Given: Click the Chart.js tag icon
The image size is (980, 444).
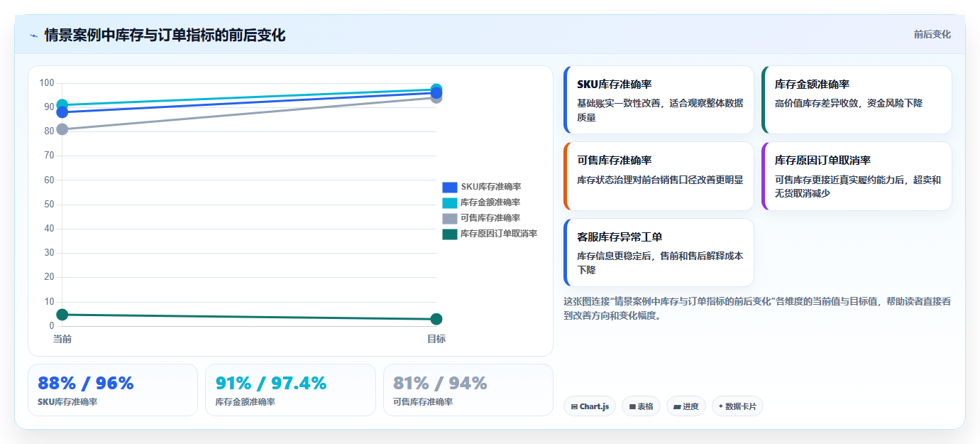Looking at the screenshot, I should pyautogui.click(x=574, y=407).
